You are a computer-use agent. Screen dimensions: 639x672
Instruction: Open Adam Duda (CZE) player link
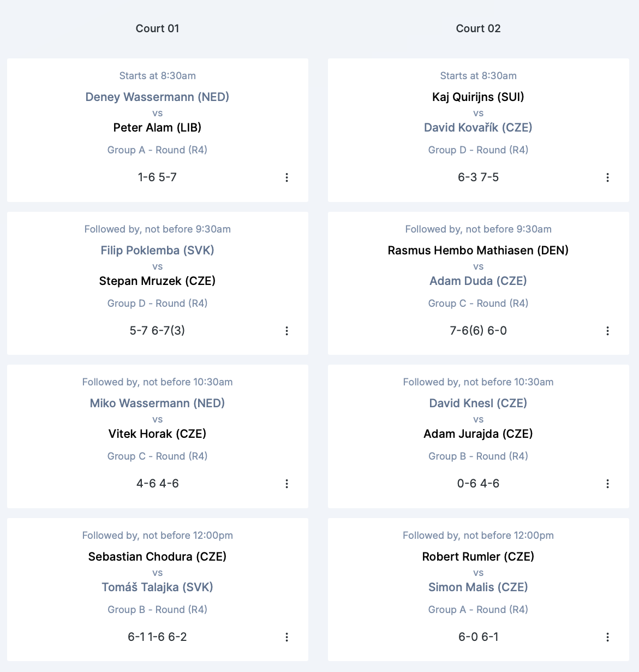coord(478,281)
